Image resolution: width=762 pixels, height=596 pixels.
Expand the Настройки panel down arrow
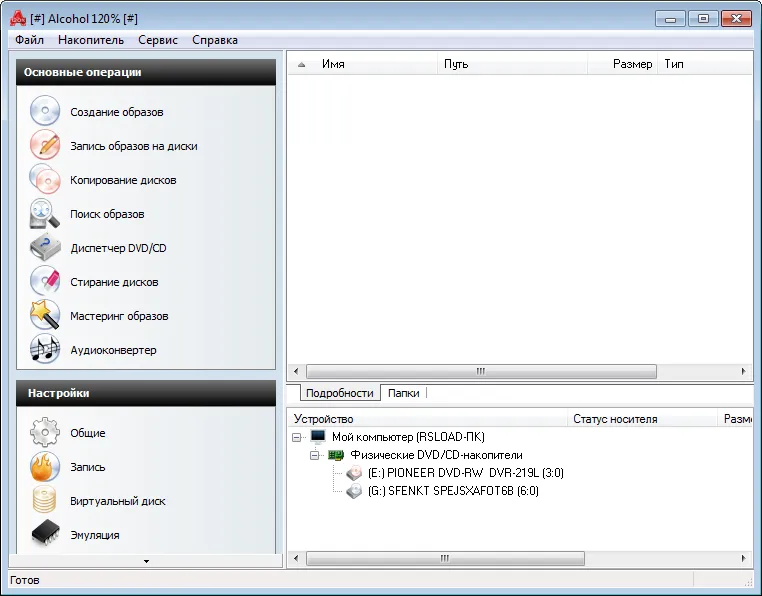coord(146,561)
